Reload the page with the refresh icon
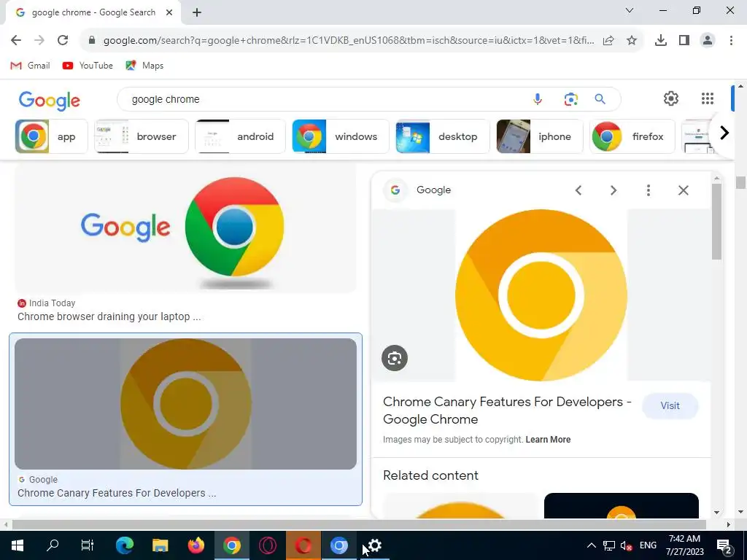This screenshot has height=560, width=747. tap(63, 40)
